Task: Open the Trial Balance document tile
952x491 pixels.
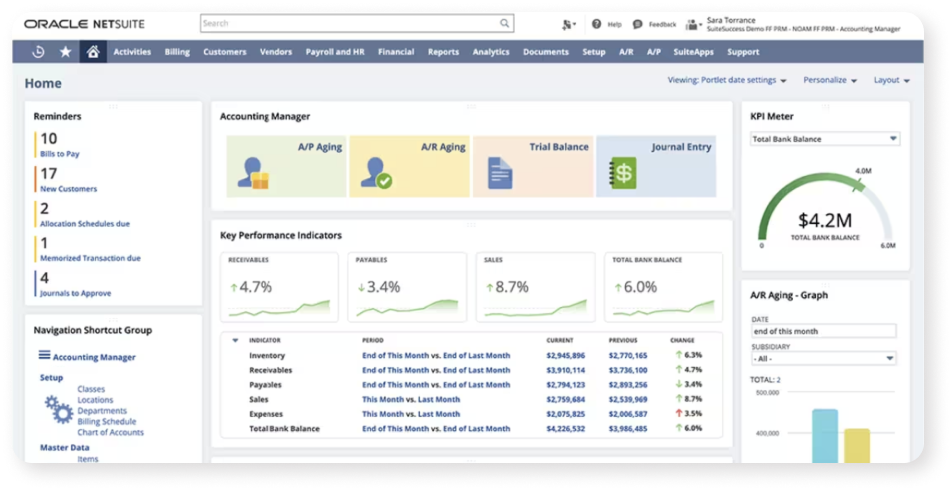Action: click(532, 166)
